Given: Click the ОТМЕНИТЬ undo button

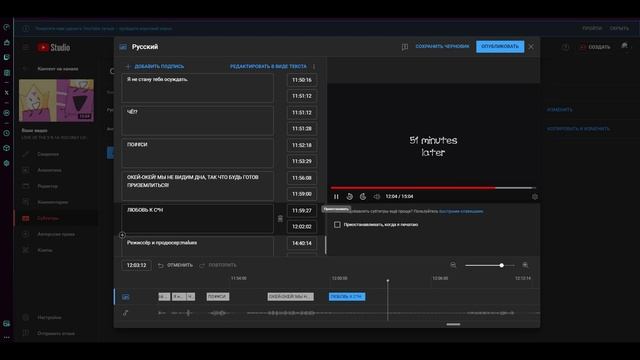Looking at the screenshot, I should click(176, 265).
